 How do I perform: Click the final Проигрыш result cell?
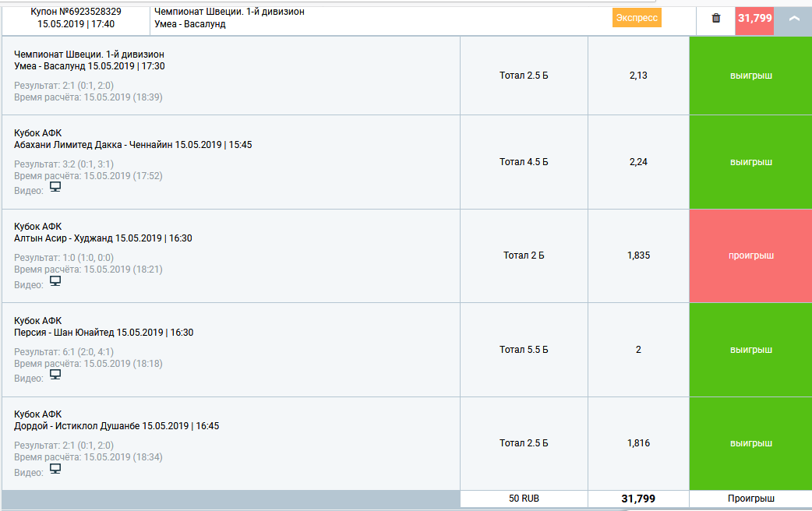pos(750,499)
